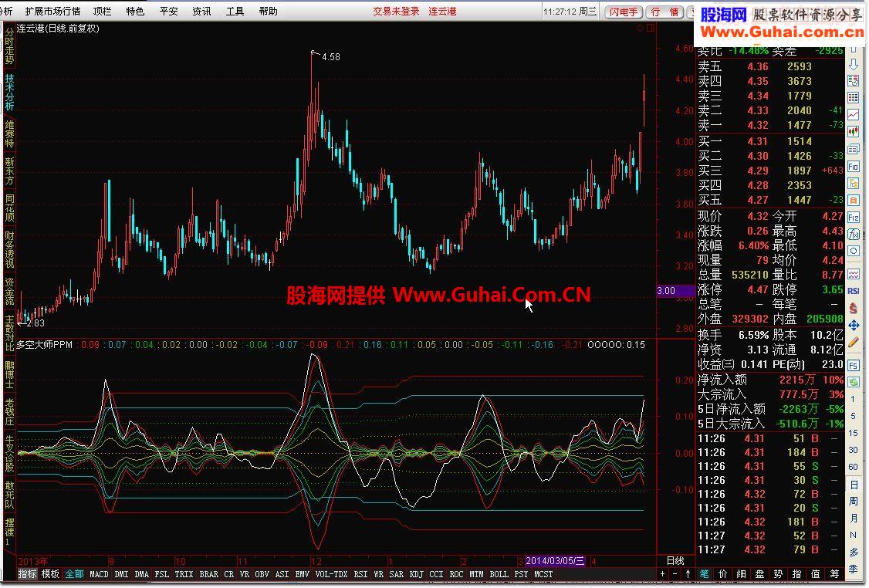Image resolution: width=869 pixels, height=588 pixels.
Task: Open the 帮助 menu
Action: coord(269,11)
